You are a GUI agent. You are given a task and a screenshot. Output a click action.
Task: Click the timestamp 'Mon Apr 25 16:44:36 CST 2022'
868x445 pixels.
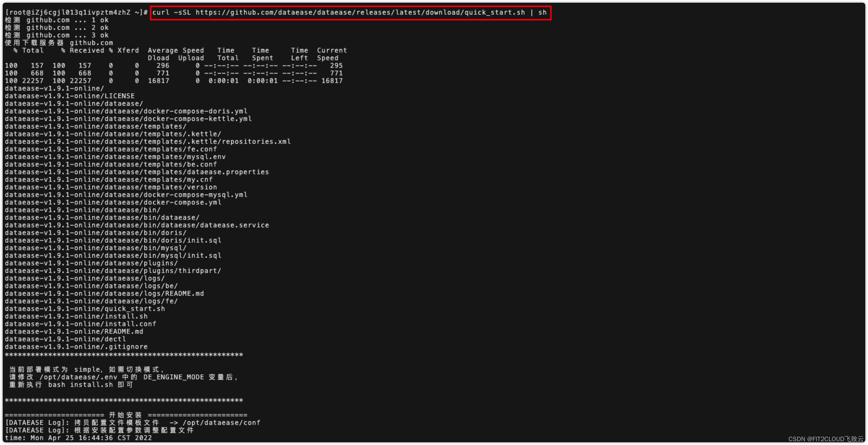[91, 438]
